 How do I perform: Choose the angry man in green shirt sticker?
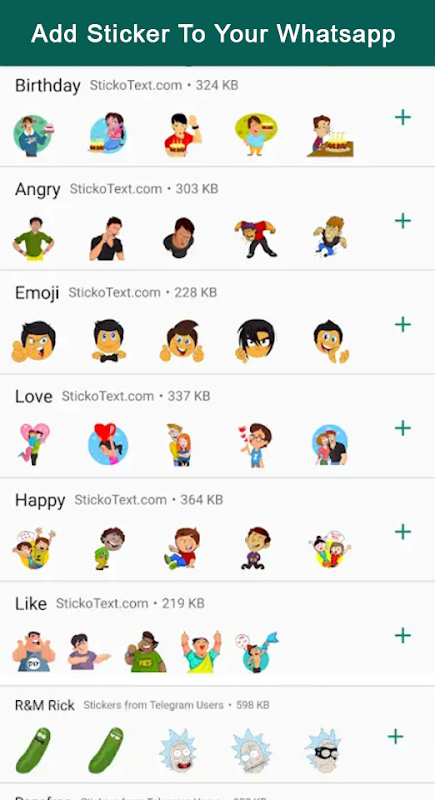33,238
